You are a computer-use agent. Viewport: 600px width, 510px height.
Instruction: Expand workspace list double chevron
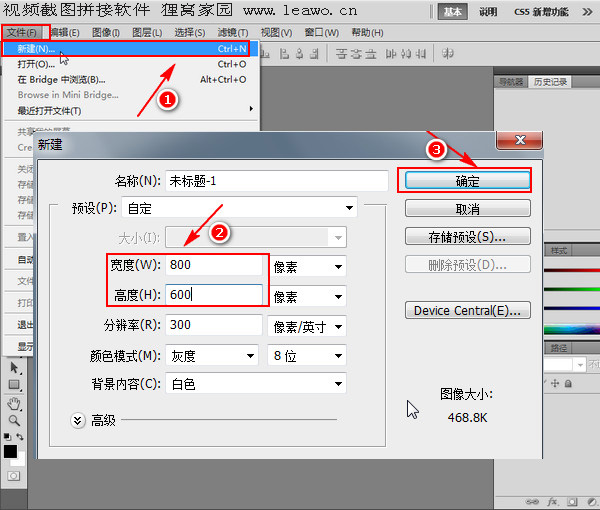coord(587,12)
